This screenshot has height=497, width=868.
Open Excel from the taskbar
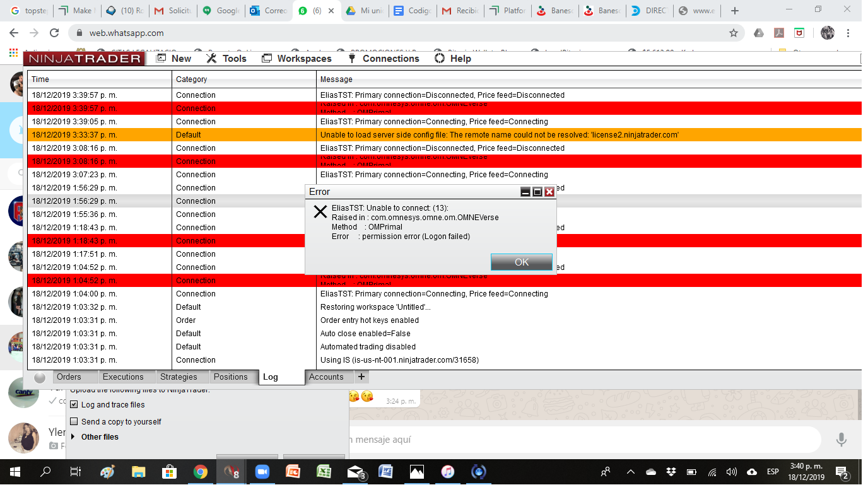pyautogui.click(x=324, y=472)
